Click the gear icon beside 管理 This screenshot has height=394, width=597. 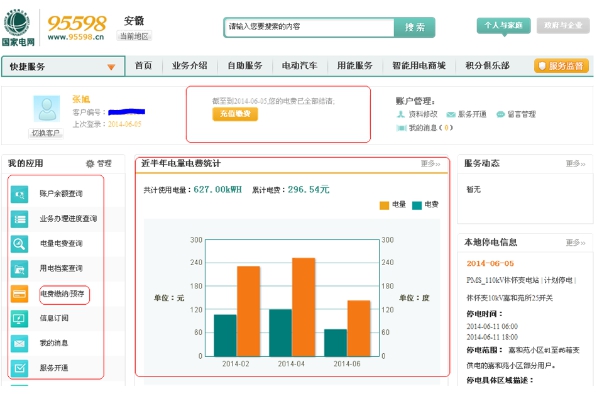pyautogui.click(x=90, y=164)
